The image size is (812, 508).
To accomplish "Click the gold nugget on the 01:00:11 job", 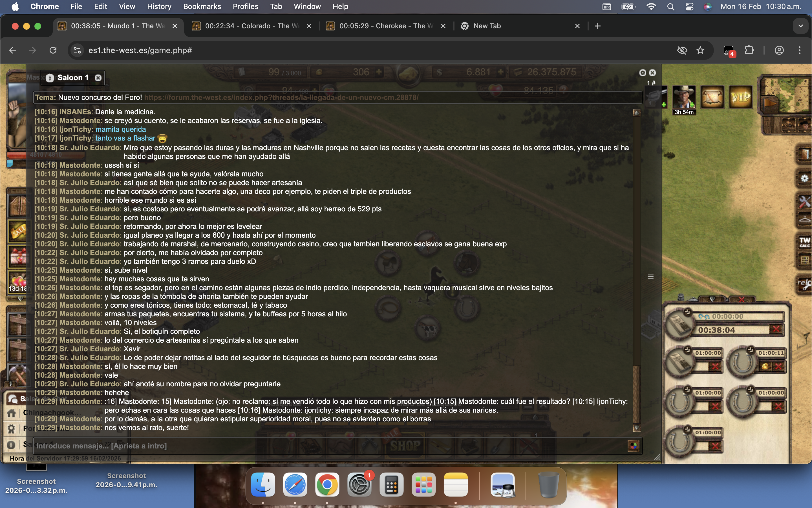I will pyautogui.click(x=765, y=367).
